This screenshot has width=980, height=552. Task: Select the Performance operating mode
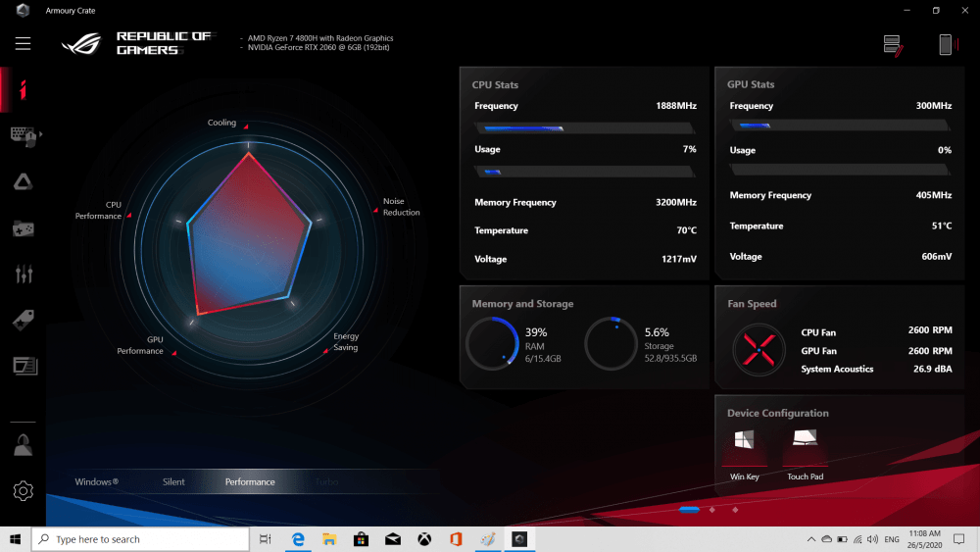pyautogui.click(x=250, y=482)
